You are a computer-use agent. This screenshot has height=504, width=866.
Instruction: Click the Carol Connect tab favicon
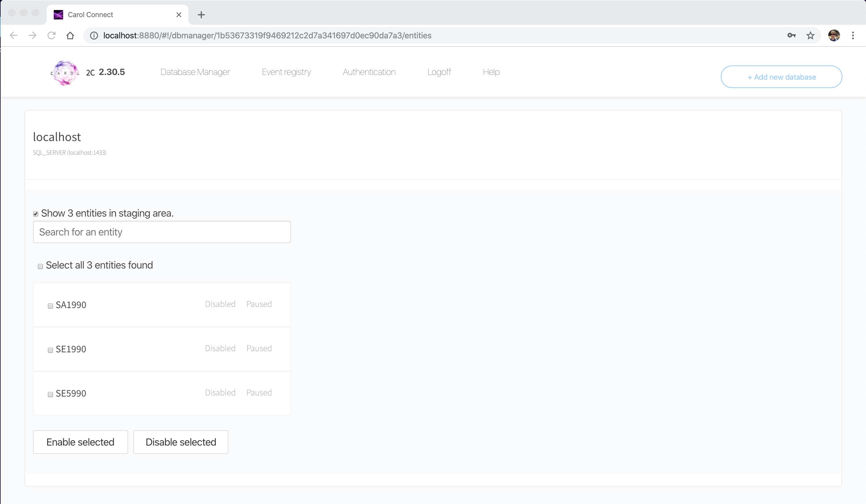pyautogui.click(x=58, y=15)
